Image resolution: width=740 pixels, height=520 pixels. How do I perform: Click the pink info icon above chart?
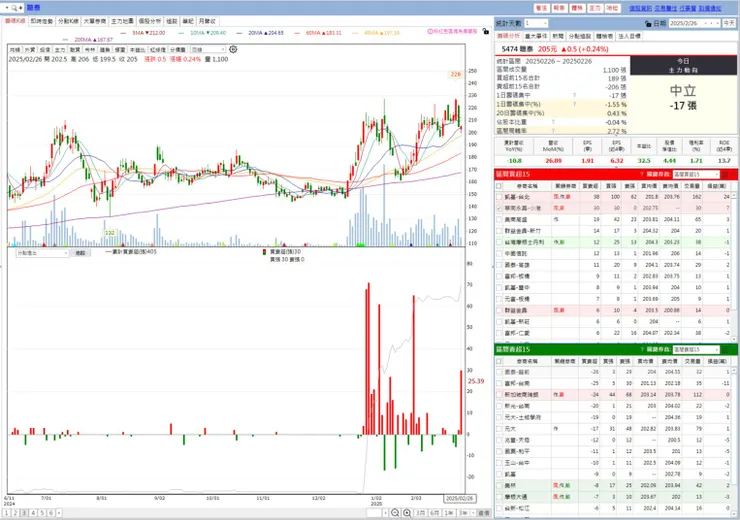pos(430,31)
